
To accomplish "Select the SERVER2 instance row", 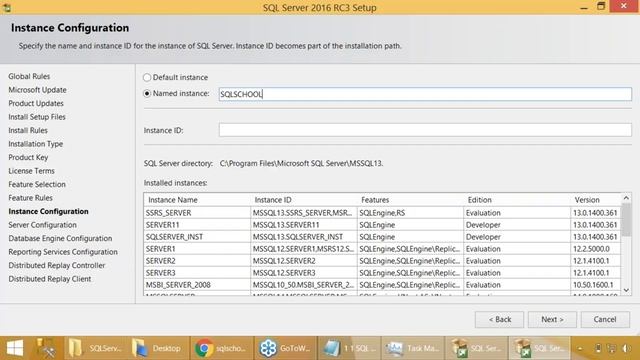I will tap(382, 260).
